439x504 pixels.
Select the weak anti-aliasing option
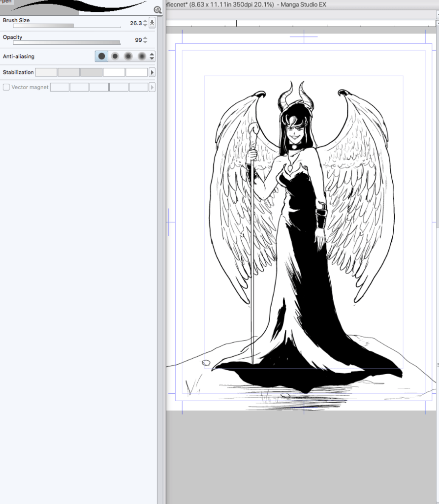pyautogui.click(x=115, y=56)
